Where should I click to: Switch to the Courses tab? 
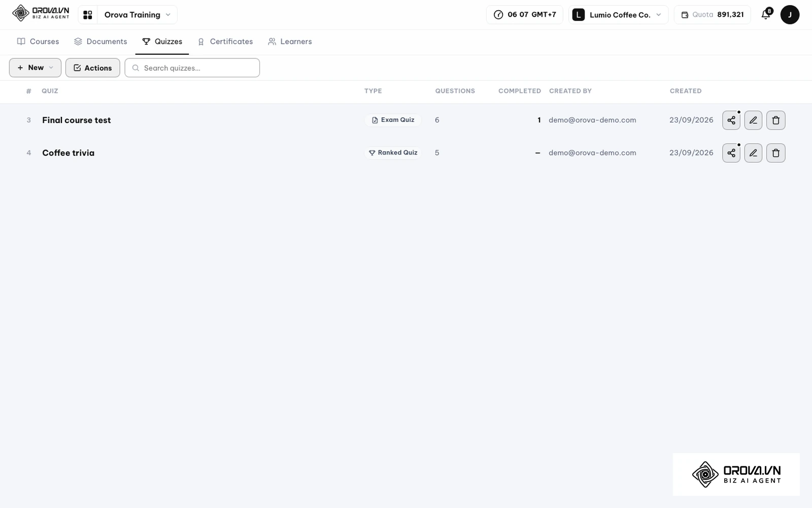click(38, 42)
